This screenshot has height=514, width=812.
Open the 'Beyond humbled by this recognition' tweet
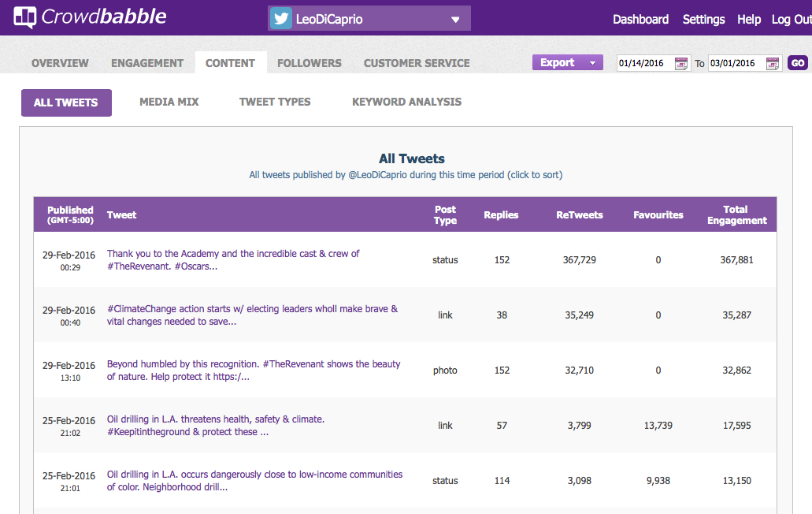254,370
